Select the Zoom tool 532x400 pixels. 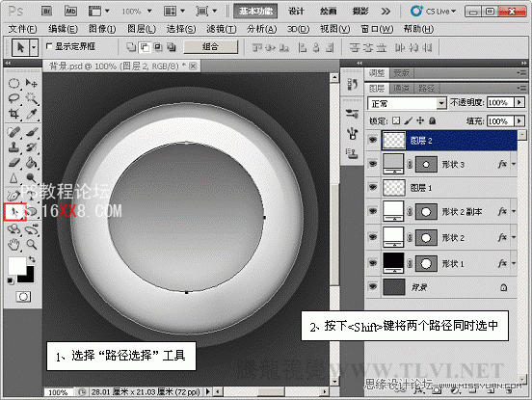[32, 244]
